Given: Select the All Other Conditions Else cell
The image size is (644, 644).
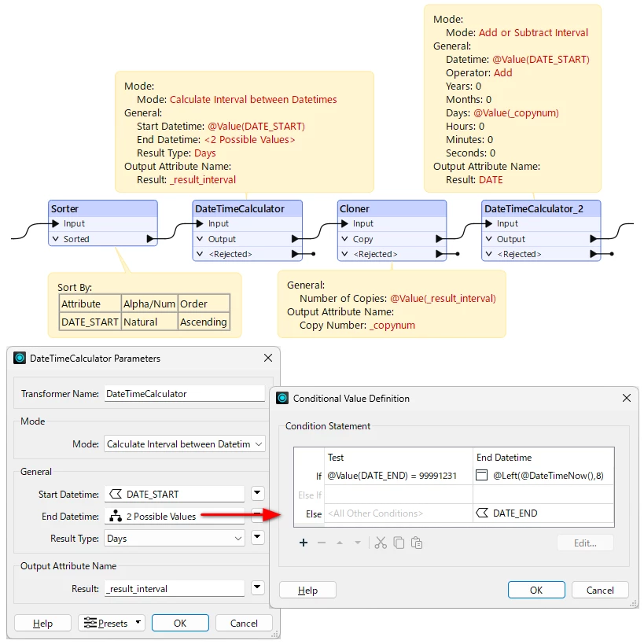Looking at the screenshot, I should 399,513.
